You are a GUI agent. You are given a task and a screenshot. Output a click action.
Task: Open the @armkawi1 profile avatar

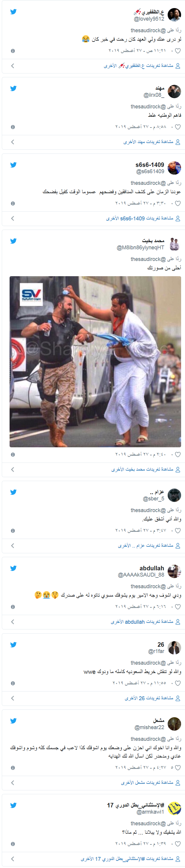(x=174, y=808)
